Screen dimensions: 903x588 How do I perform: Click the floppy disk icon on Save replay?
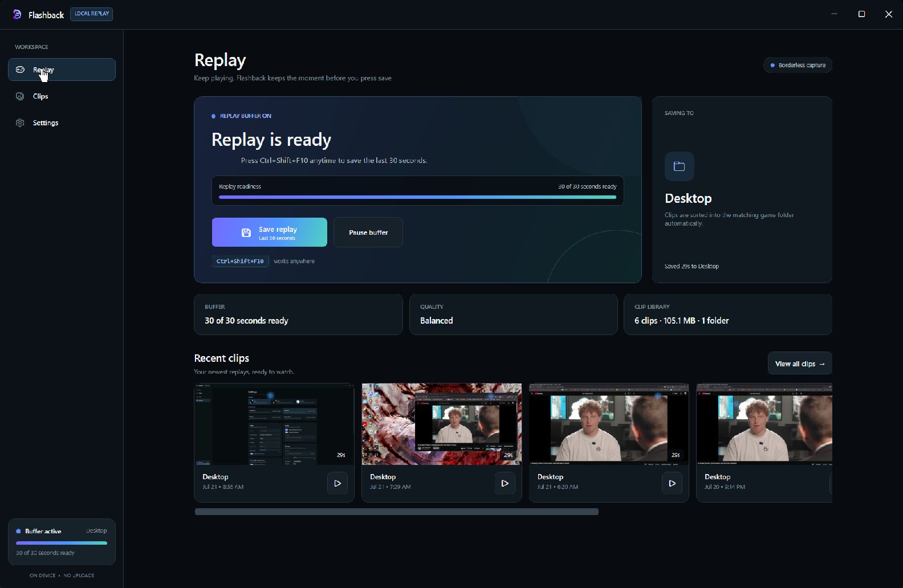246,232
